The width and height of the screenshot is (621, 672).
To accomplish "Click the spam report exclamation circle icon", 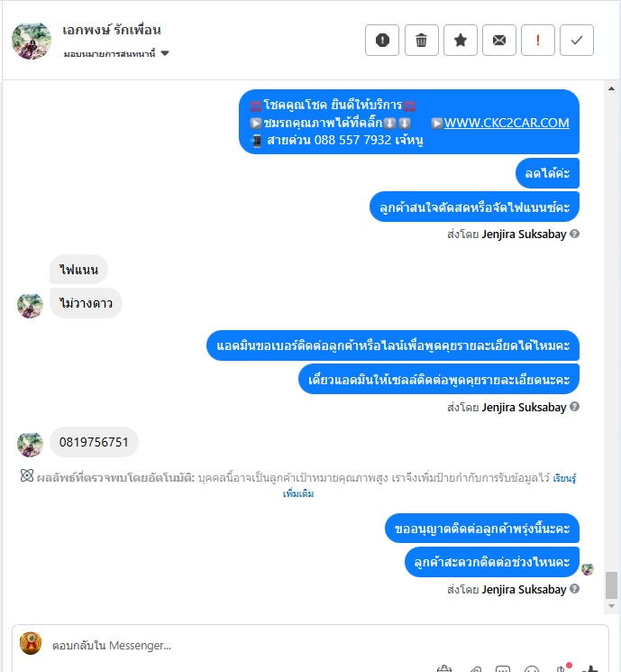I will tap(382, 41).
